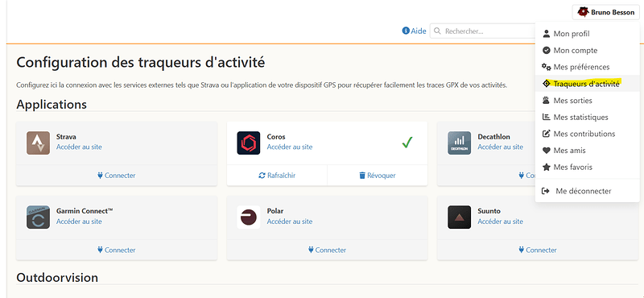Follow Decathlon's Accéder au site link
This screenshot has width=644, height=298.
point(500,147)
